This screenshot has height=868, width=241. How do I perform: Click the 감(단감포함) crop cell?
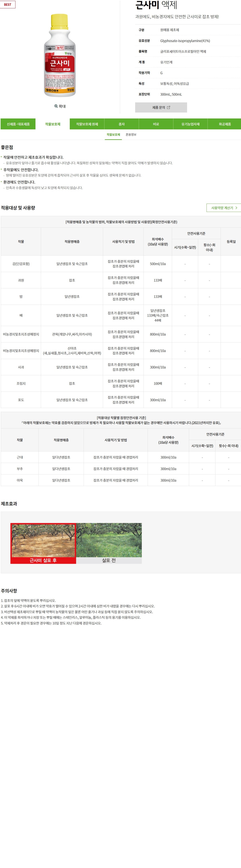point(21,264)
